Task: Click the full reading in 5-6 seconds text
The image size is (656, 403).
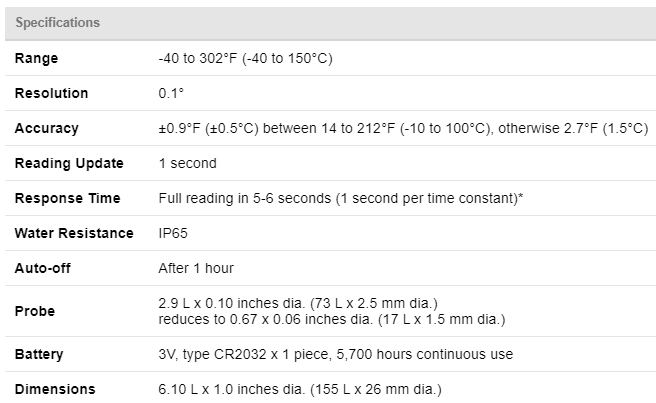Action: pos(341,198)
